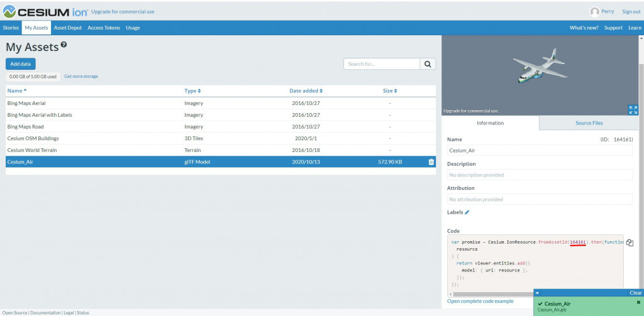Select Bing Maps Aerial with Labels row
Screen dimensions: 644x316
click(221, 115)
